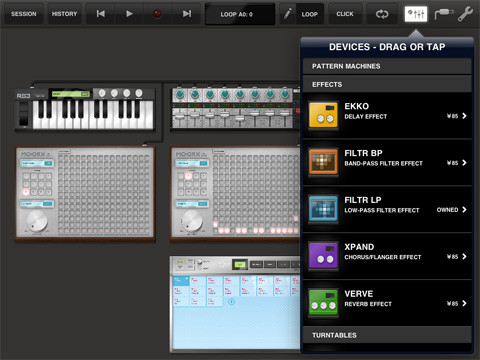This screenshot has width=480, height=360.
Task: Click the left MOORX pattern grid
Action: (x=104, y=194)
